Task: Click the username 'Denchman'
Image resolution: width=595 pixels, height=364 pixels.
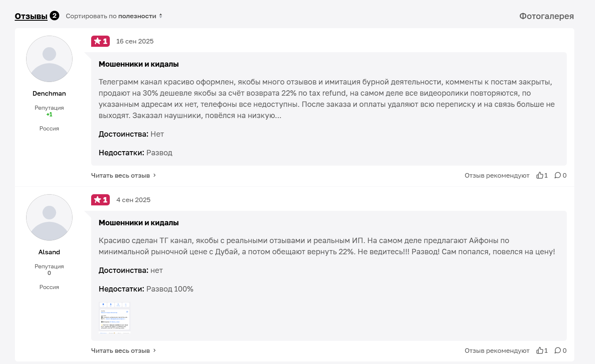Action: (49, 93)
